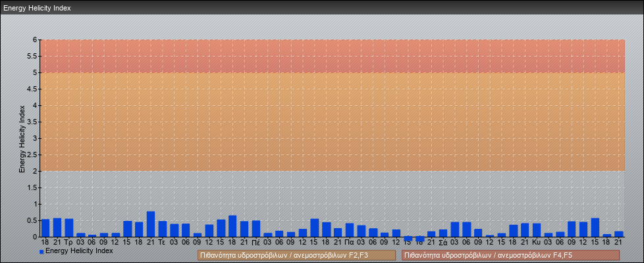Select the bar above the Τε label
This screenshot has height=263, width=644.
pyautogui.click(x=162, y=229)
